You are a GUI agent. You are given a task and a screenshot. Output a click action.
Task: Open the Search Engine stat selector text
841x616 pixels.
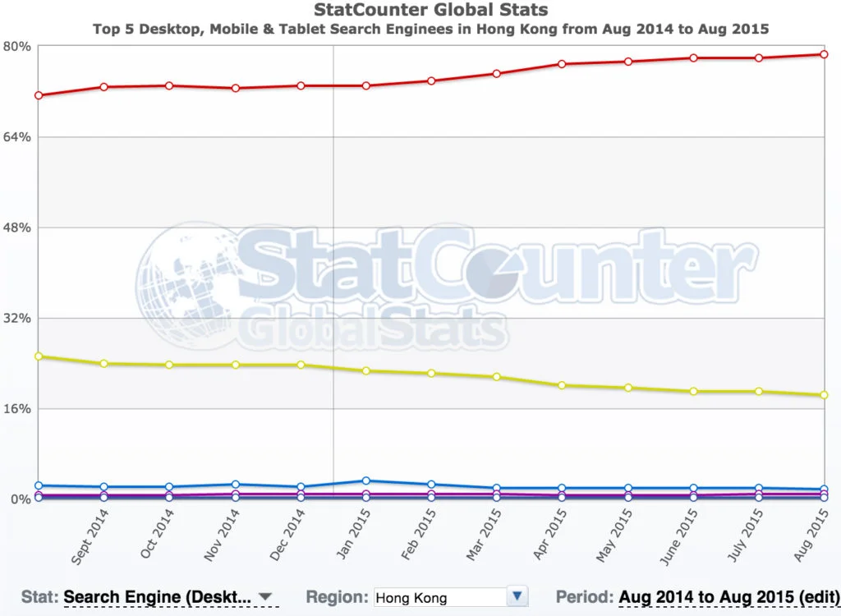pyautogui.click(x=157, y=597)
